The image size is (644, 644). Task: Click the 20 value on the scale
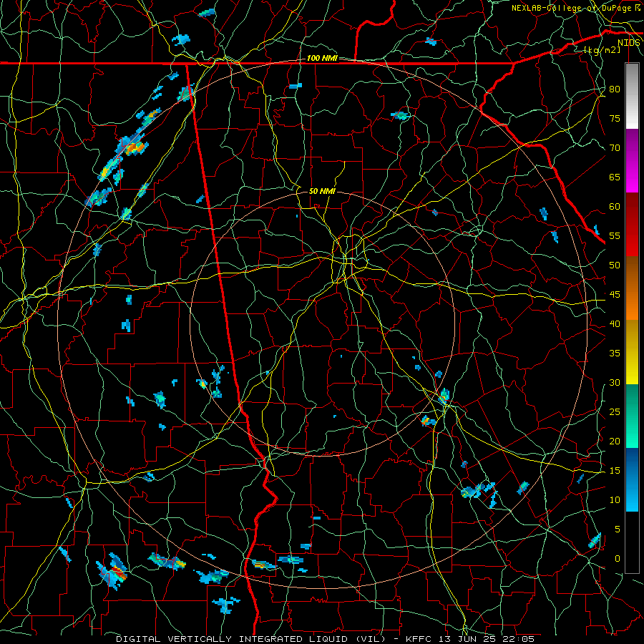(x=615, y=441)
